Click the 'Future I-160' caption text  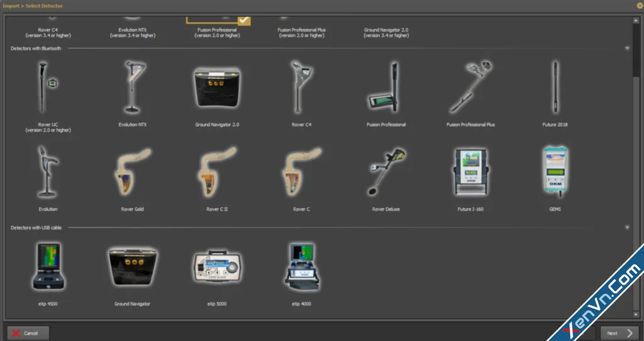click(470, 209)
